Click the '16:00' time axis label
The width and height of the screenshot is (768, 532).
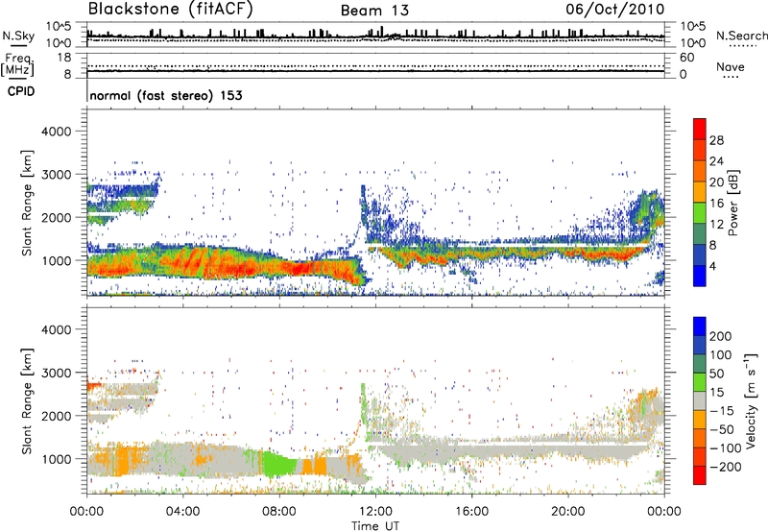coord(471,512)
